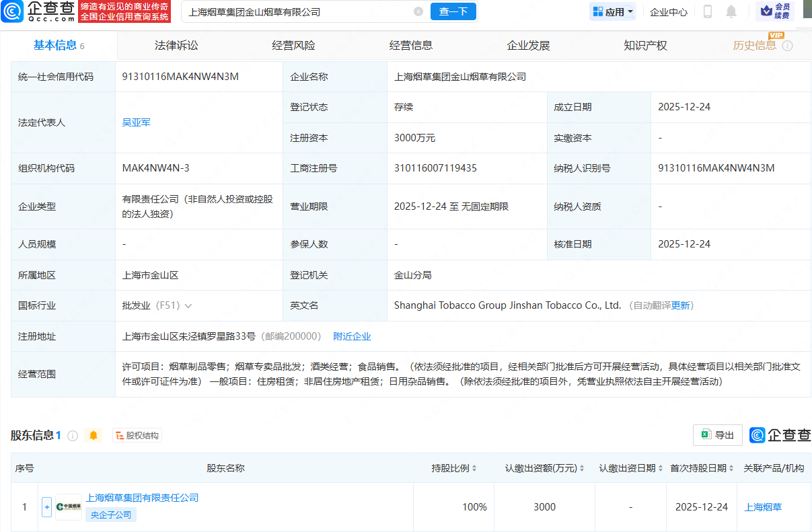Click the company name search input field
The width and height of the screenshot is (812, 532).
point(296,11)
